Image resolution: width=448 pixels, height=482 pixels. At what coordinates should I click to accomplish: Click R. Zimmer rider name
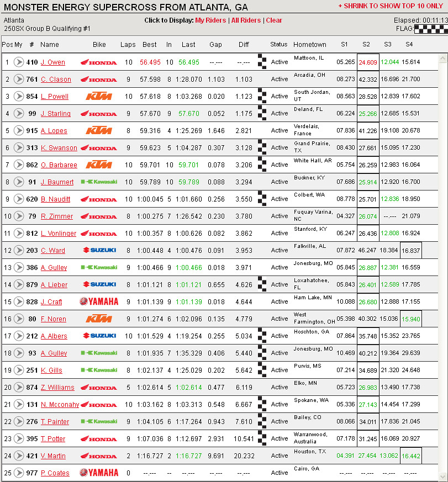click(x=57, y=216)
